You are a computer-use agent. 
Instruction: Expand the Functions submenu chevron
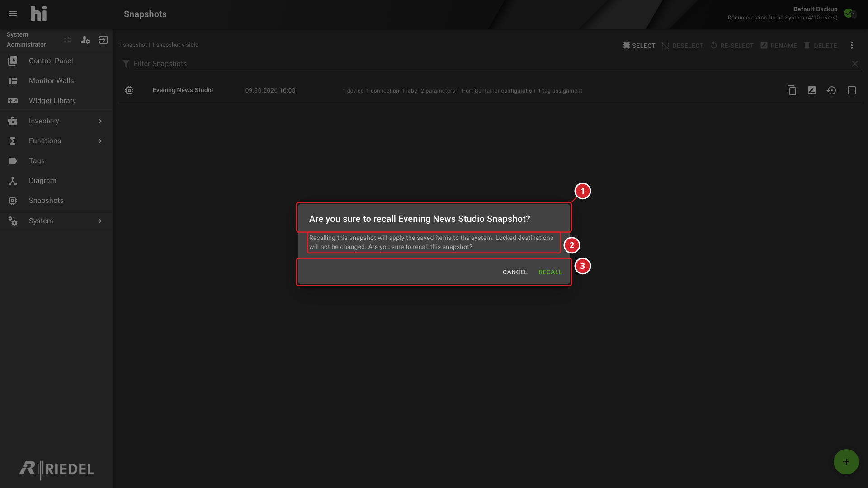(x=100, y=141)
